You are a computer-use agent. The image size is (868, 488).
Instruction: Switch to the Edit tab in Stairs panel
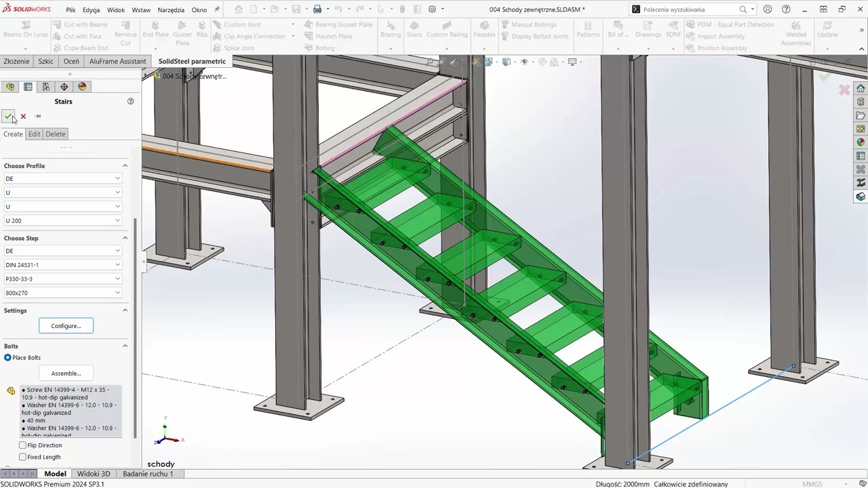point(34,134)
